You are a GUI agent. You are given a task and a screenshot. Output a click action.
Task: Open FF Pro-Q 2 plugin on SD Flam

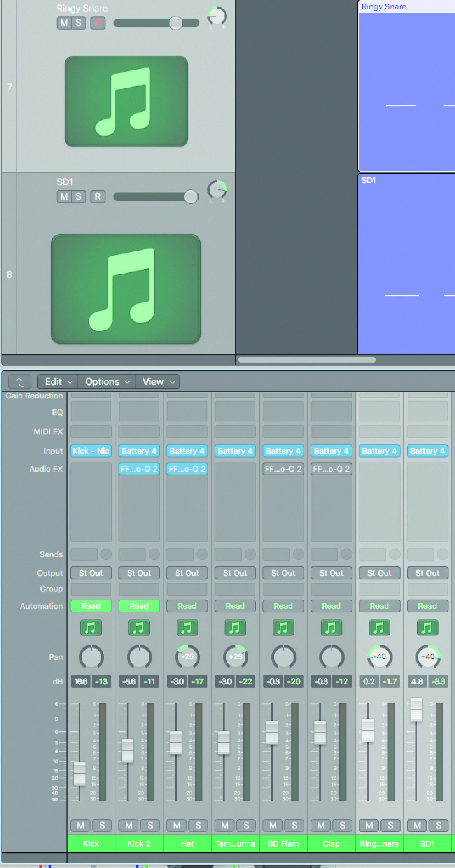[283, 469]
